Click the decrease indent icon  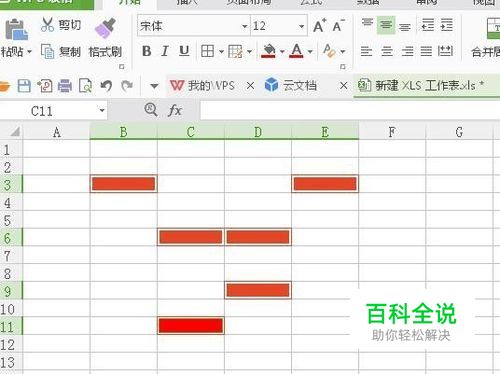(x=428, y=25)
